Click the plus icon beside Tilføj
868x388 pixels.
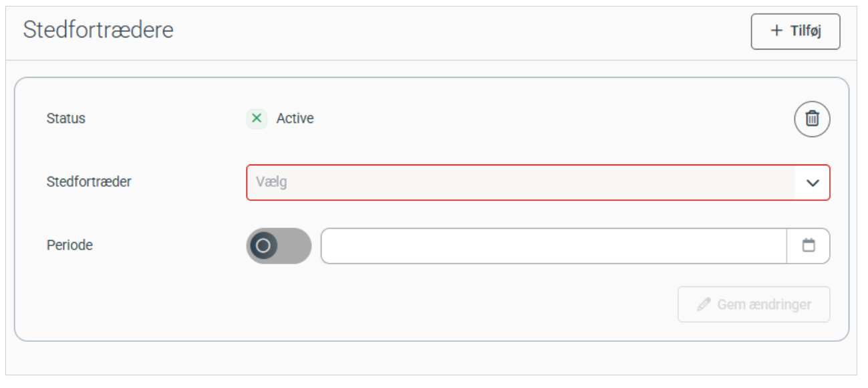[x=776, y=31]
